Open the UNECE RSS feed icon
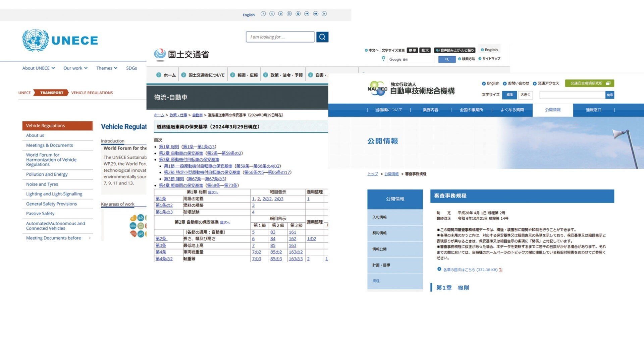The height and width of the screenshot is (337, 644). [324, 14]
